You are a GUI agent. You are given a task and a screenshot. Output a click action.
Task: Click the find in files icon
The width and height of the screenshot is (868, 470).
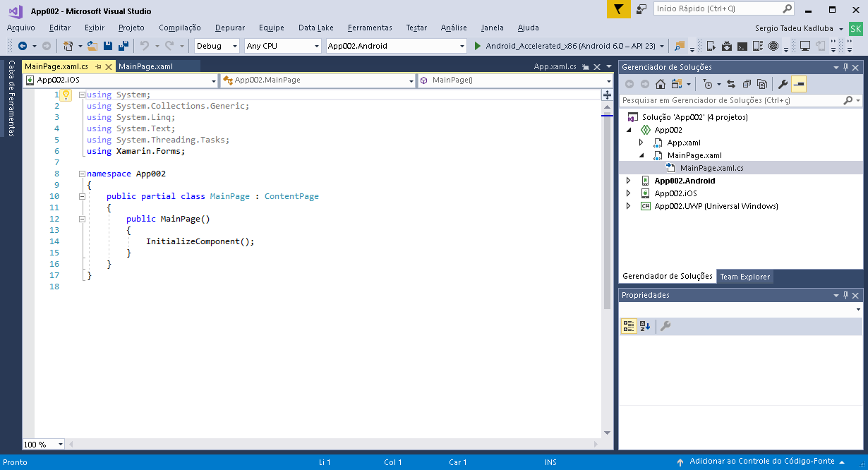680,46
